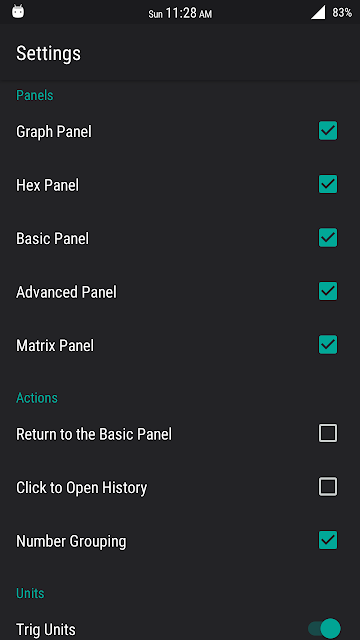360x640 pixels.
Task: Tap the Graph Panel label
Action: coord(54,132)
